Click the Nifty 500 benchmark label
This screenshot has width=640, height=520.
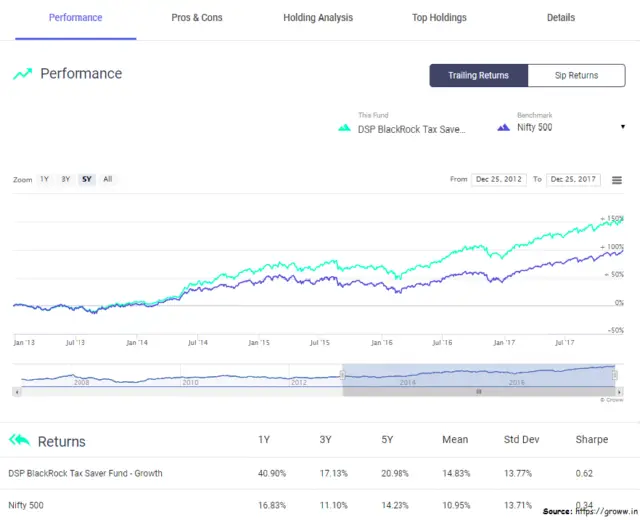click(x=534, y=127)
